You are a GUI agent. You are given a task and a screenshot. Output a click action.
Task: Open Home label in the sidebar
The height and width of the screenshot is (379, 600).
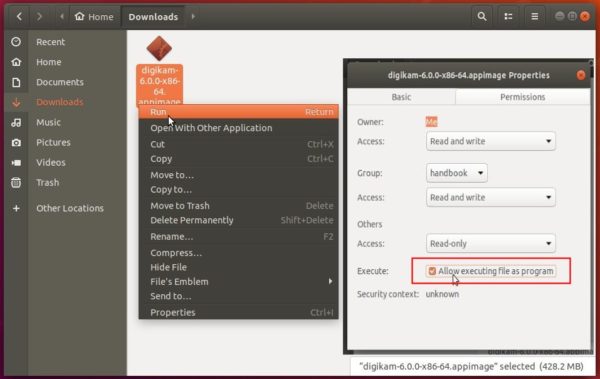[x=49, y=62]
